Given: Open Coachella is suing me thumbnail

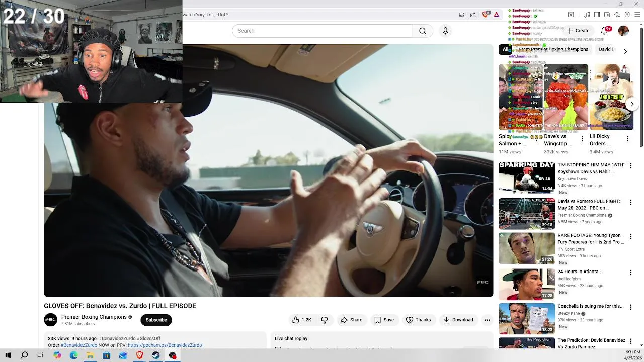Looking at the screenshot, I should click(527, 319).
